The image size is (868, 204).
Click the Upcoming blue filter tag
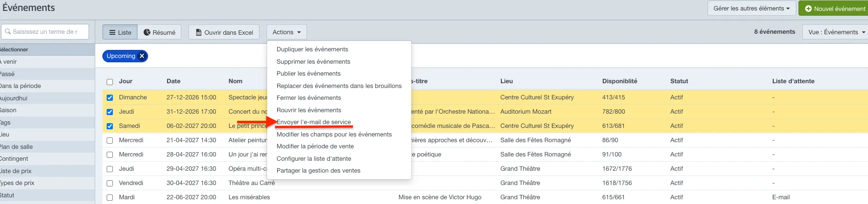tap(121, 56)
